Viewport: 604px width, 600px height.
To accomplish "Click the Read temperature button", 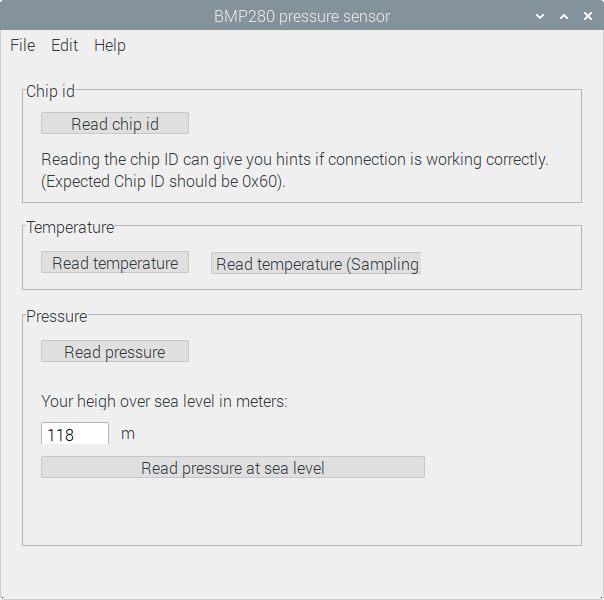I will (x=115, y=263).
